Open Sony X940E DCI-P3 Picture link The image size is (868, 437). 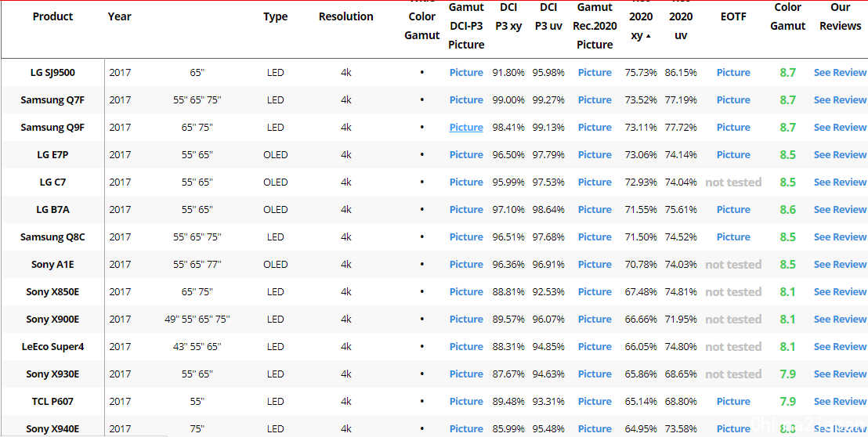click(466, 428)
